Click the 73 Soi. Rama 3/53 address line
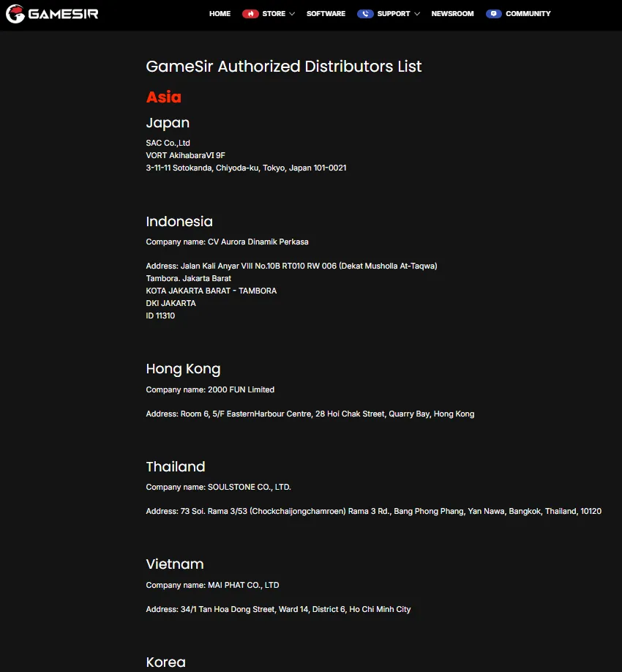 [373, 511]
